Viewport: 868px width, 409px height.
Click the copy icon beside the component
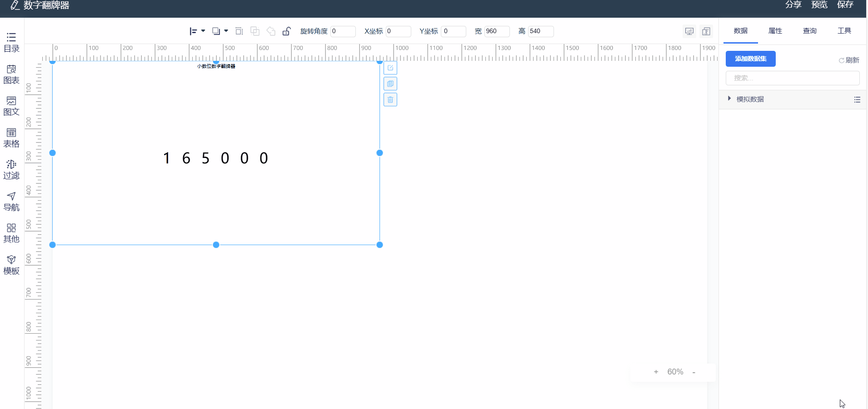click(x=390, y=84)
